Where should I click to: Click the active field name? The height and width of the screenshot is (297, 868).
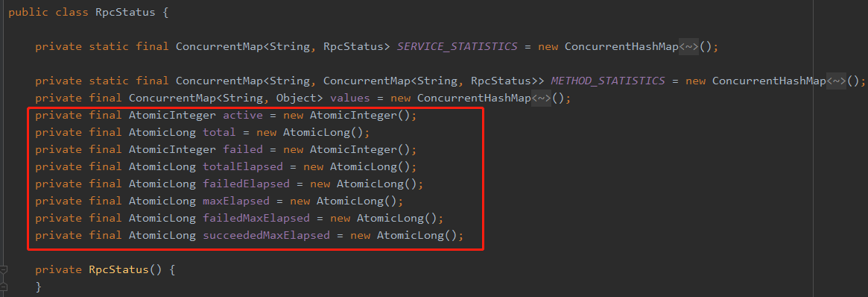[x=242, y=116]
